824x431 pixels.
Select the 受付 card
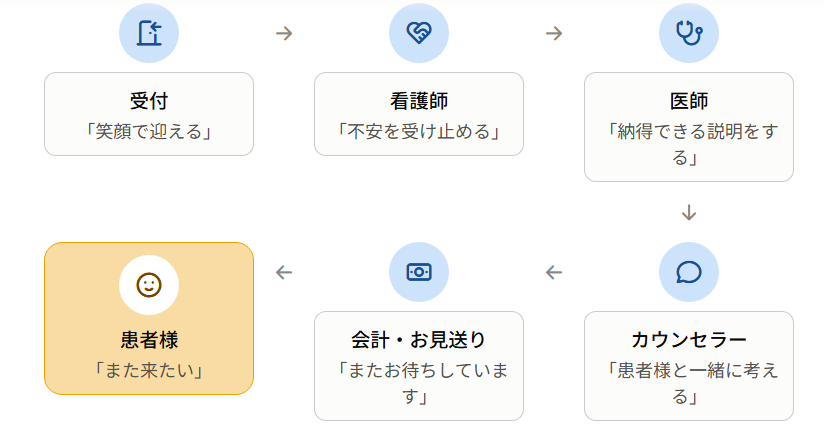(x=149, y=114)
